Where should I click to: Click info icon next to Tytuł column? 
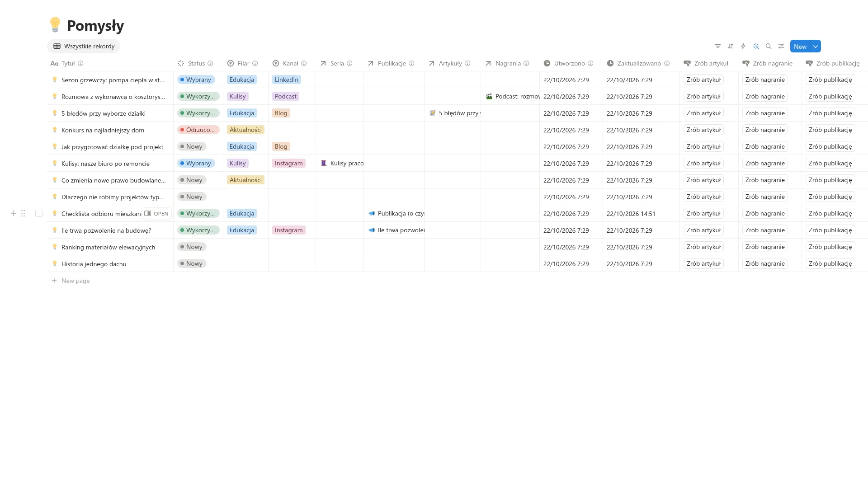point(80,63)
